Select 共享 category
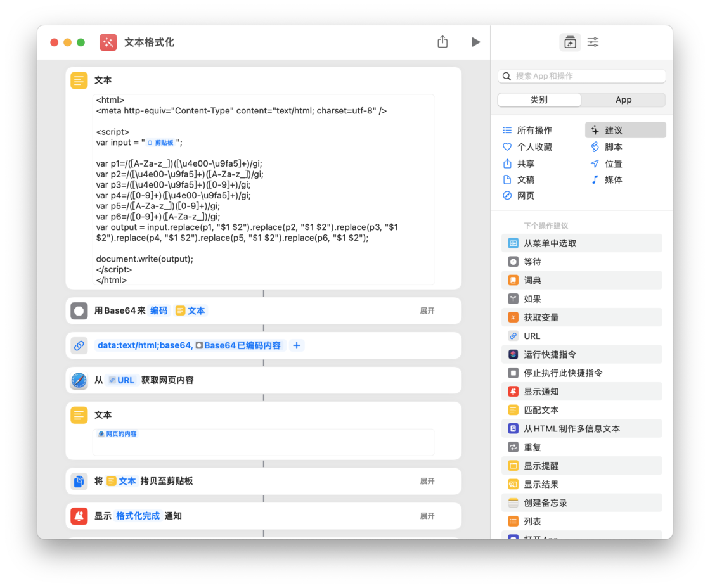 tap(519, 164)
